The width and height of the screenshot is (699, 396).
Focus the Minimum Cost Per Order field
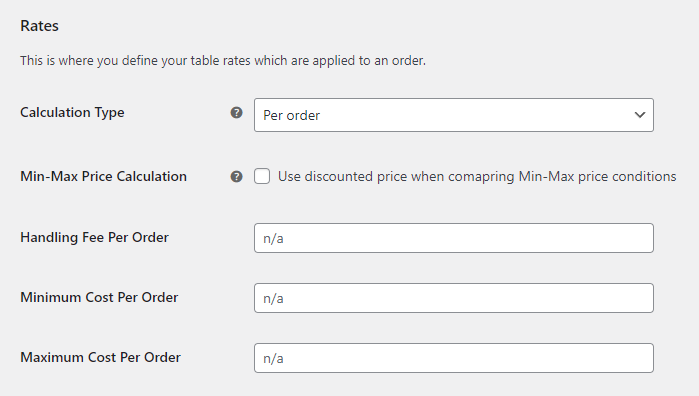click(454, 298)
